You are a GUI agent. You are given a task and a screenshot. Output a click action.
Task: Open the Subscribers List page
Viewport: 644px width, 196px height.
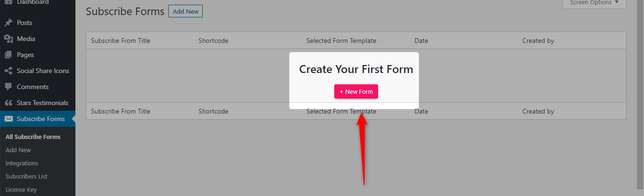click(x=26, y=176)
